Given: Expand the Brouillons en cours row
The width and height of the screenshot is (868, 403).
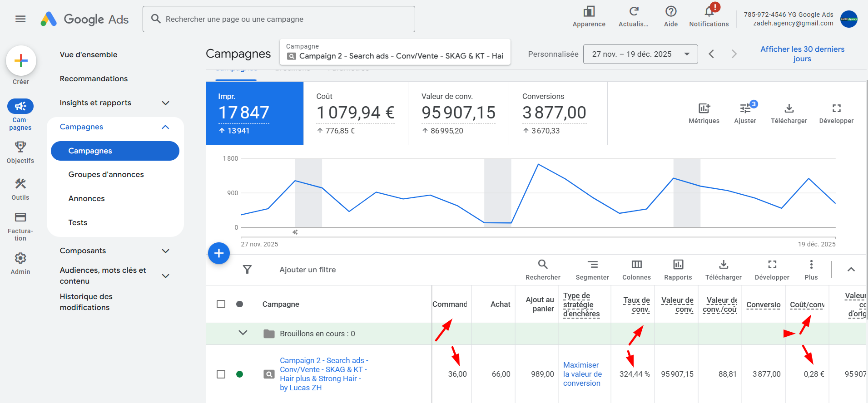Looking at the screenshot, I should [x=243, y=333].
